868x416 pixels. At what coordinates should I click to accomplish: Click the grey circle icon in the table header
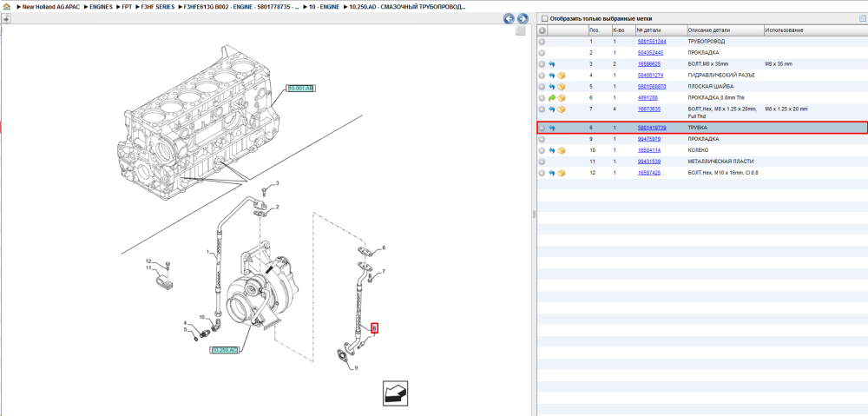click(542, 30)
